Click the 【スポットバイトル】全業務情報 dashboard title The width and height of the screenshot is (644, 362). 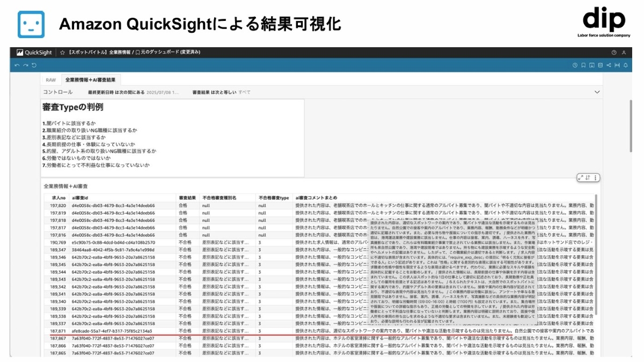coord(99,53)
